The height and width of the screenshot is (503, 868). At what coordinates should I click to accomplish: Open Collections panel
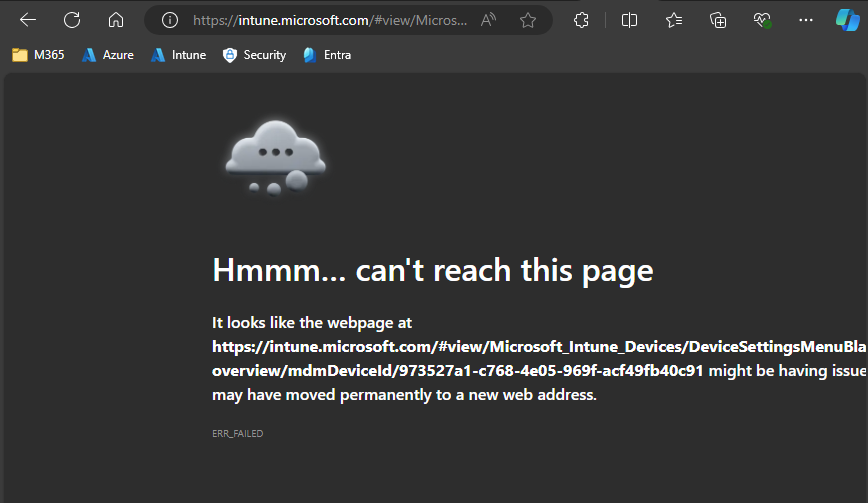(718, 20)
